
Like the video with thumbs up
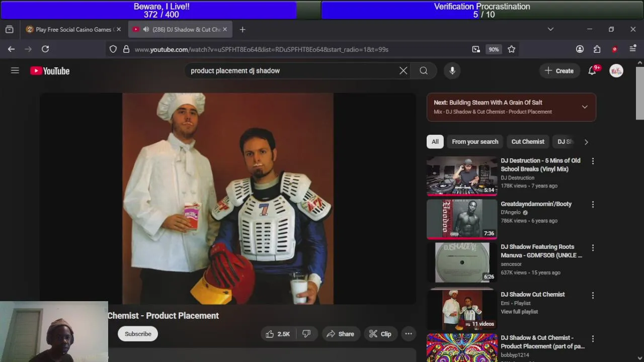click(x=278, y=334)
